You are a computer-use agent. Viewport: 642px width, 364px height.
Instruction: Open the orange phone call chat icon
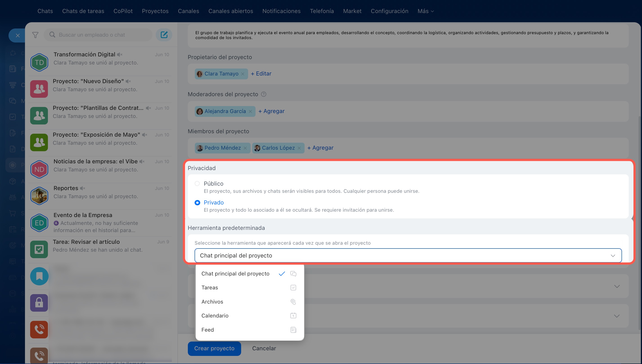point(39,329)
